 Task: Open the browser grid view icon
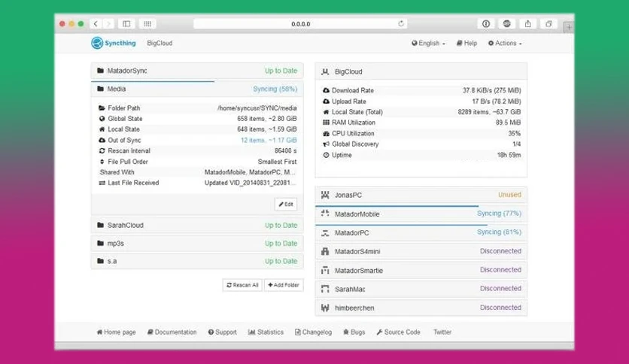pyautogui.click(x=147, y=24)
